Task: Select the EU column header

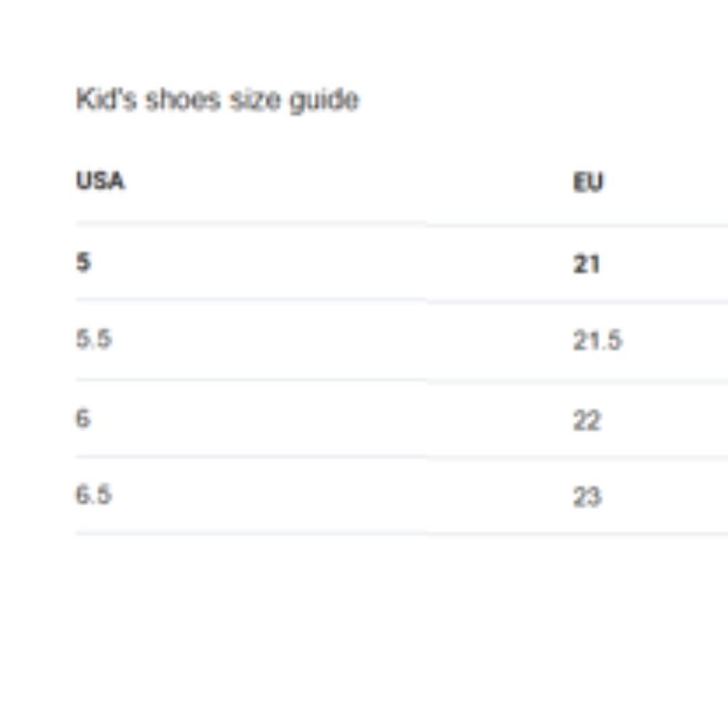Action: (587, 181)
